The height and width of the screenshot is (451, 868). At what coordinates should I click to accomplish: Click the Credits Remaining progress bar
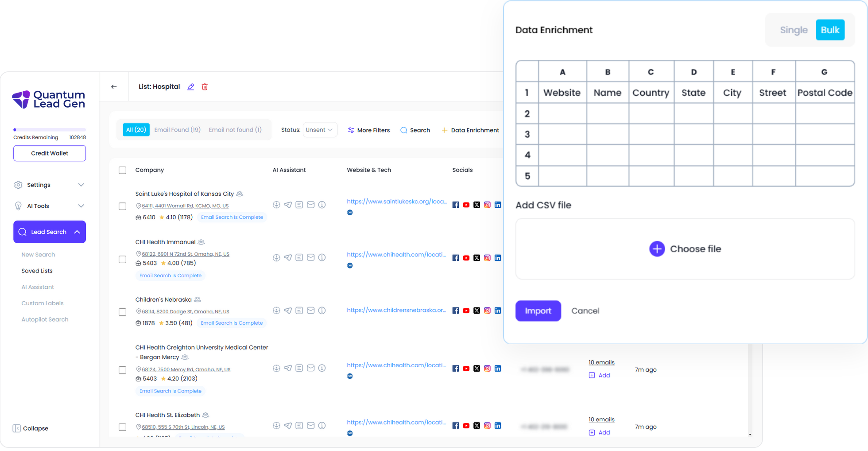(x=50, y=130)
